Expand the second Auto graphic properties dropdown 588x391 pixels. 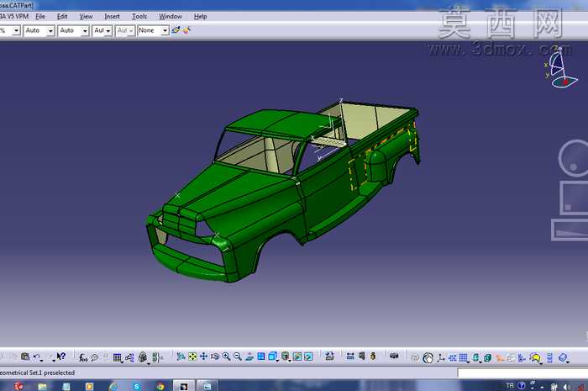85,31
